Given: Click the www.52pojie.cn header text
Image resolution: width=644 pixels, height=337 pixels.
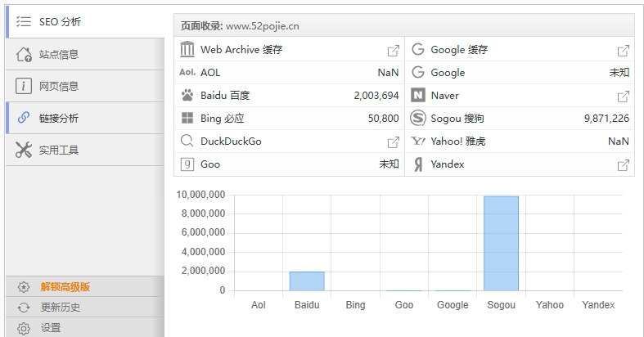Looking at the screenshot, I should coord(263,26).
